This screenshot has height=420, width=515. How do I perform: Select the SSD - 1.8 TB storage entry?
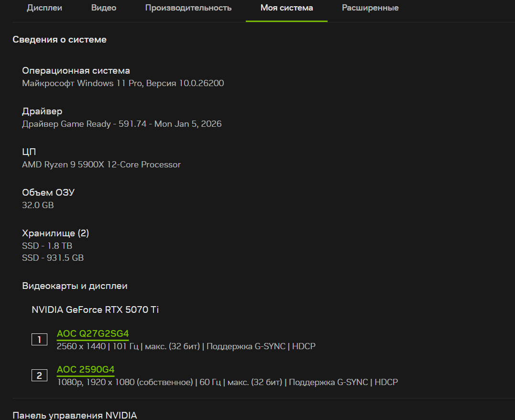pyautogui.click(x=47, y=246)
